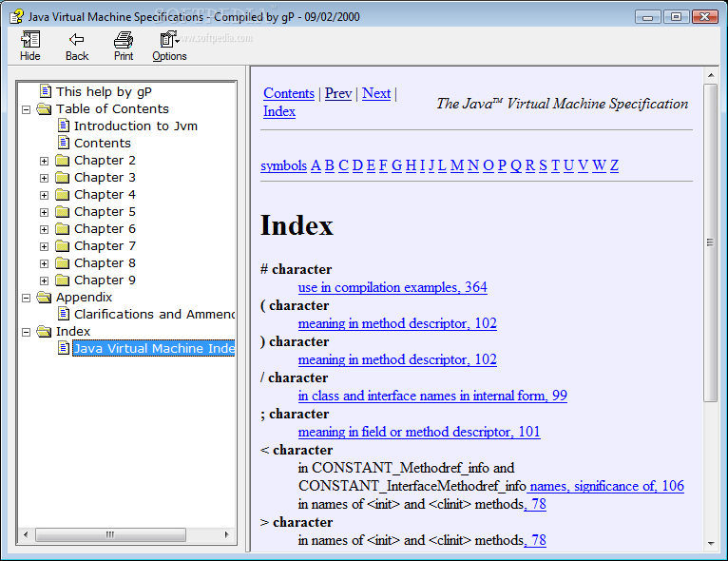Screen dimensions: 728x561
Task: Click the tree pane scroll left arrow
Action: (x=26, y=534)
